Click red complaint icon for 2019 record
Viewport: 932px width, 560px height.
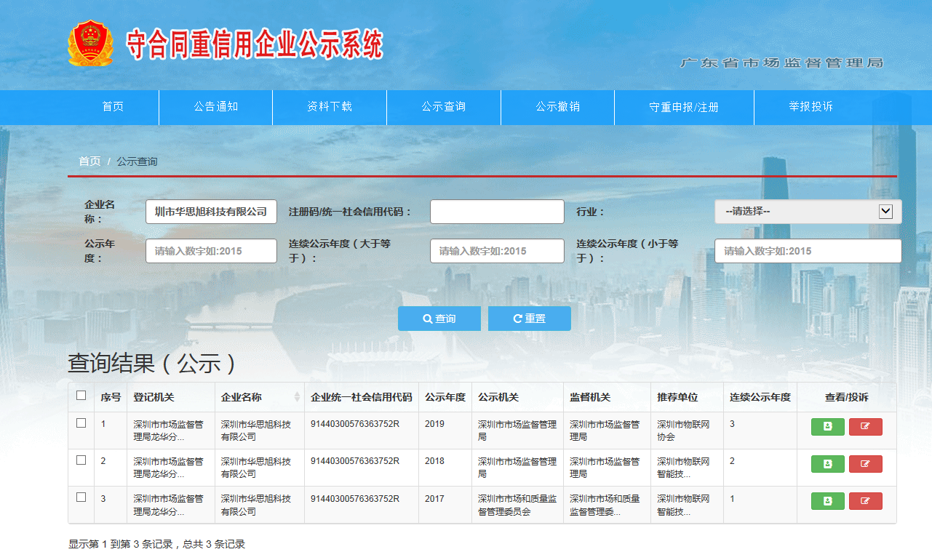(x=865, y=427)
